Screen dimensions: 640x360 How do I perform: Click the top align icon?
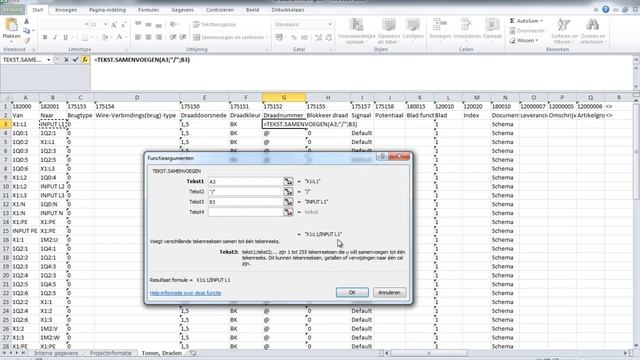click(138, 24)
